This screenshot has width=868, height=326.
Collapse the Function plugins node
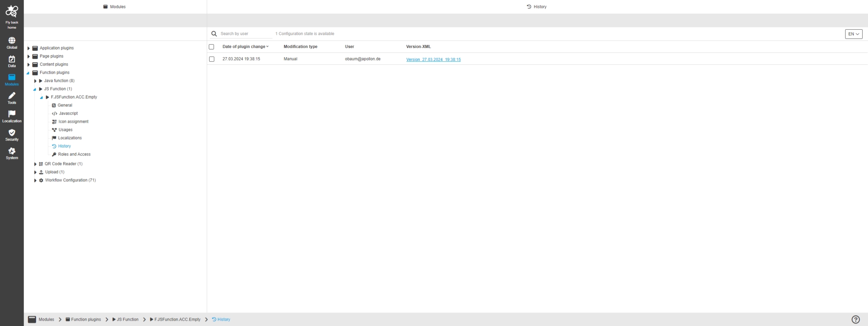point(28,73)
